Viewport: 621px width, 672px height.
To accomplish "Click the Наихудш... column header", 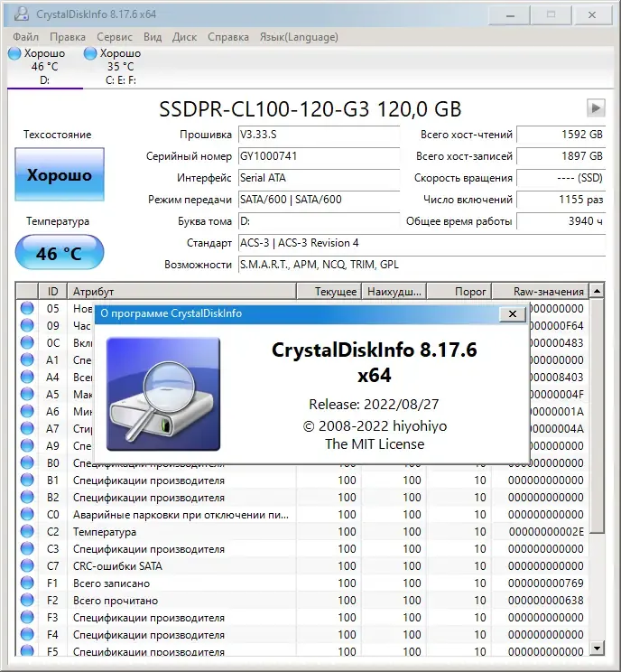I will pos(394,292).
